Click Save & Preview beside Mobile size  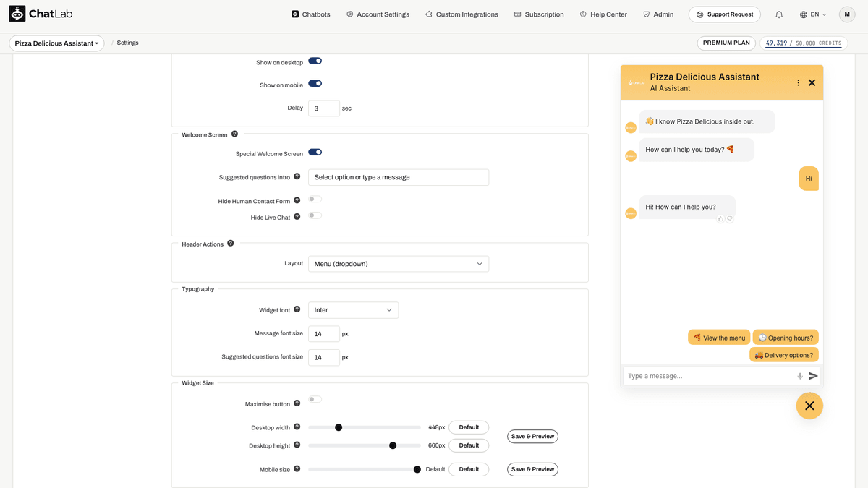pos(532,469)
